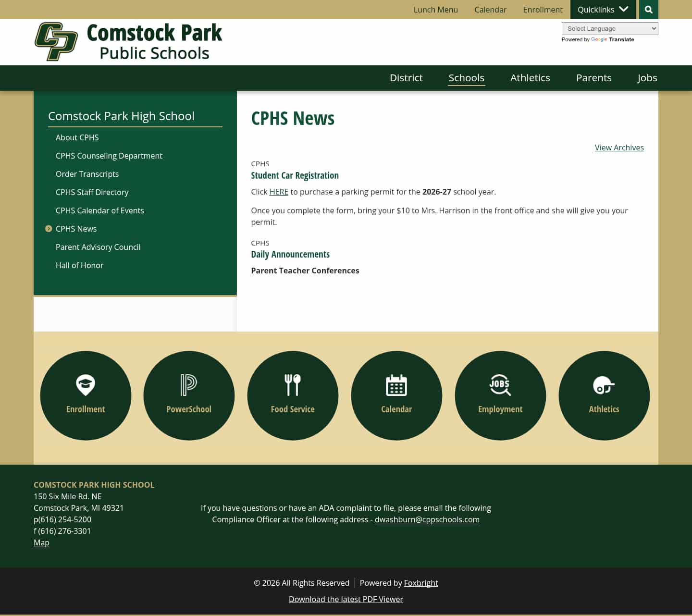The height and width of the screenshot is (616, 692).
Task: Click the Foxbright link in footer
Action: 421,583
